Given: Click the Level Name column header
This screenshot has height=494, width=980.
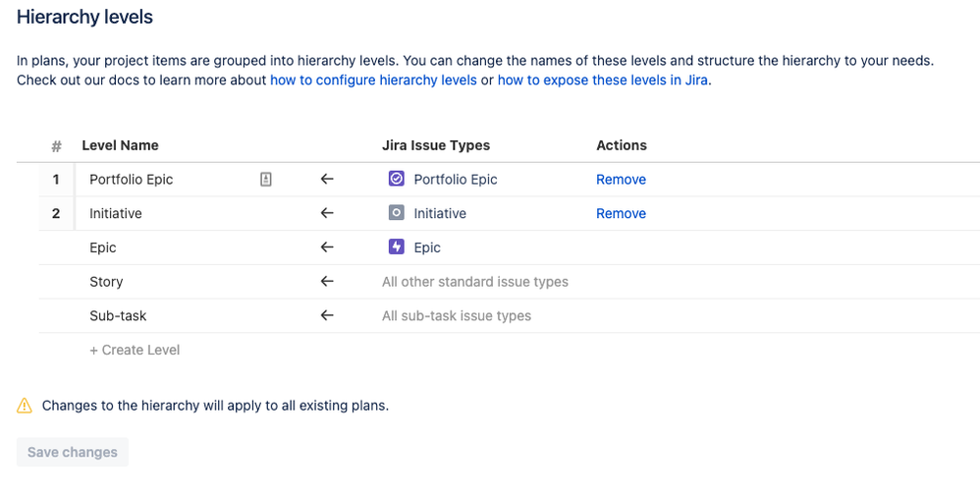Looking at the screenshot, I should (120, 145).
